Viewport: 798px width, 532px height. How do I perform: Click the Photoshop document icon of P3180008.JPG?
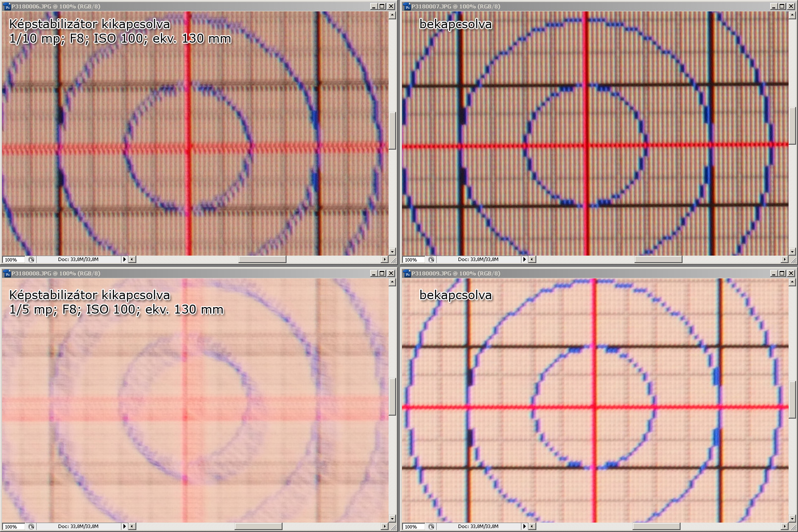tap(7, 273)
